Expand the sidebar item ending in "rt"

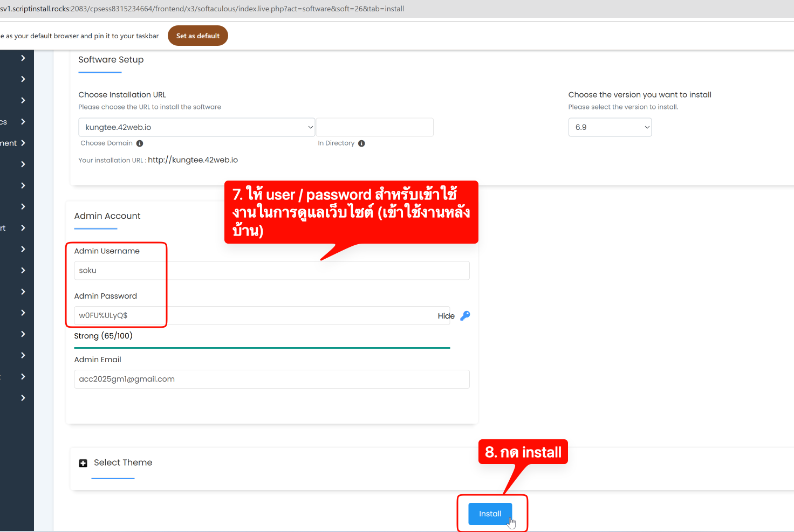(23, 228)
